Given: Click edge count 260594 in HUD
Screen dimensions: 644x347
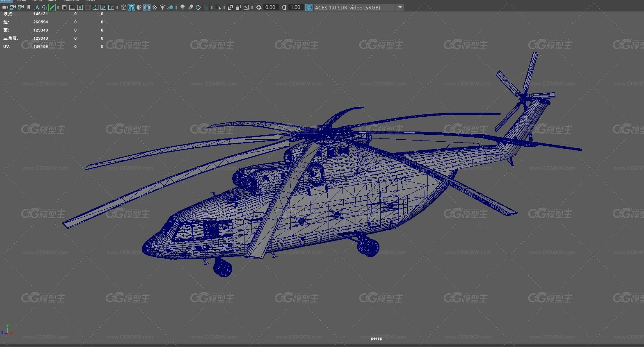Looking at the screenshot, I should 41,22.
